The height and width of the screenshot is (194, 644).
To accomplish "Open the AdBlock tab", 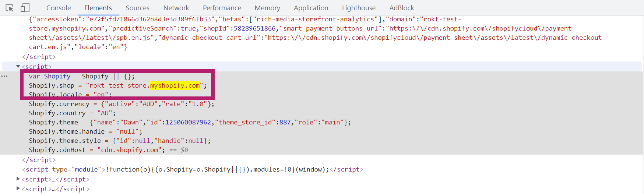I will [x=402, y=8].
